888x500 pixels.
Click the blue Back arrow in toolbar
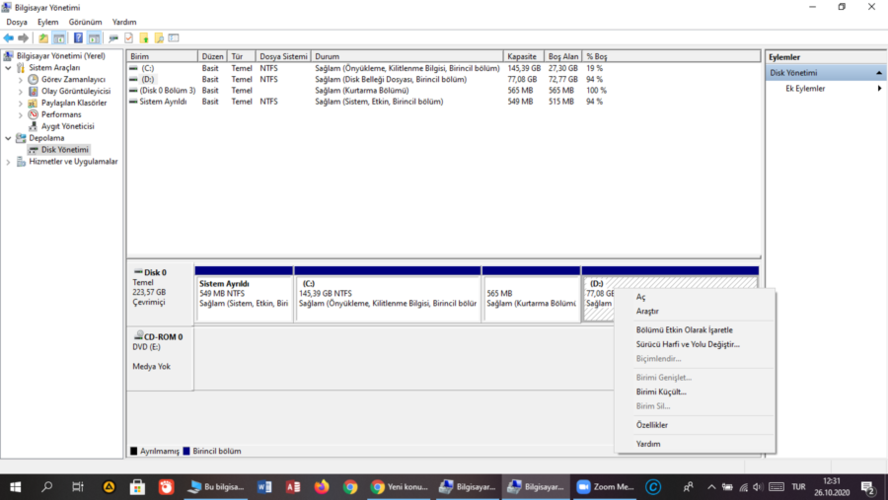pyautogui.click(x=8, y=38)
